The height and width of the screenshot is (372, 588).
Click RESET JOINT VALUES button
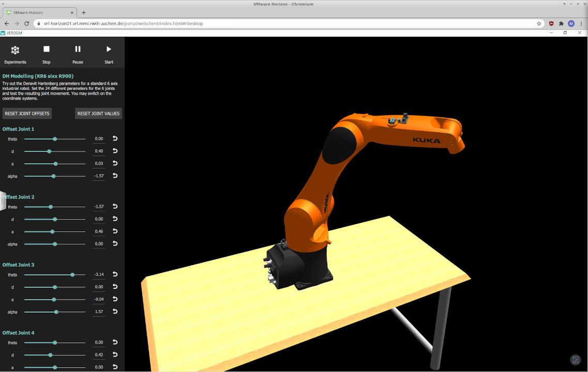(98, 114)
